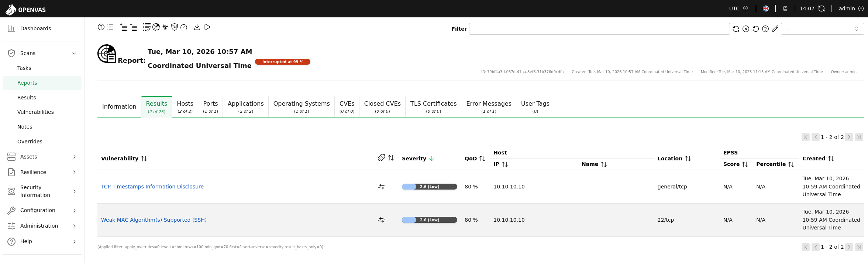The height and width of the screenshot is (269, 868).
Task: Renew session with the refresh icon
Action: pos(821,8)
